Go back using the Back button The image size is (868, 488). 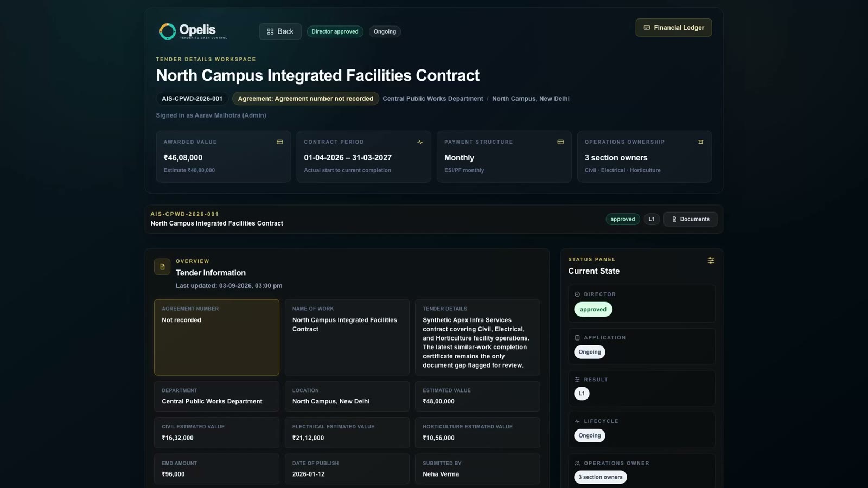(280, 31)
